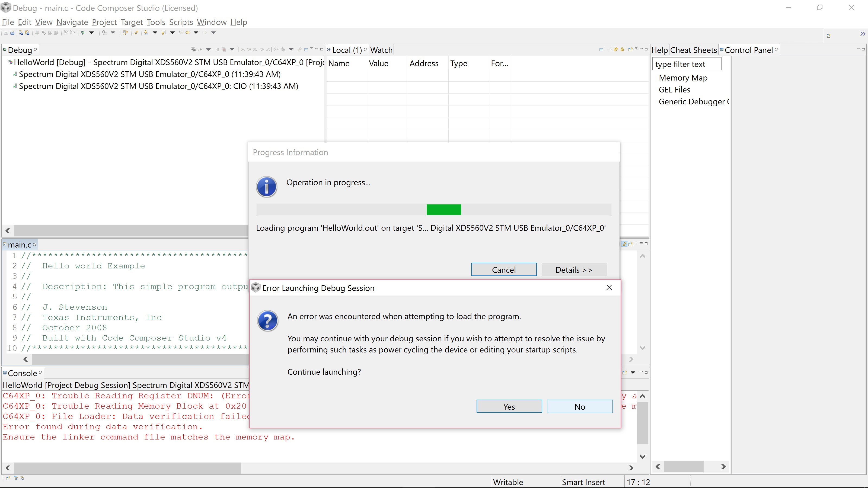Screen dimensions: 868x488
Task: Click the Next Annotation yellow down-arrow icon
Action: 146,33
